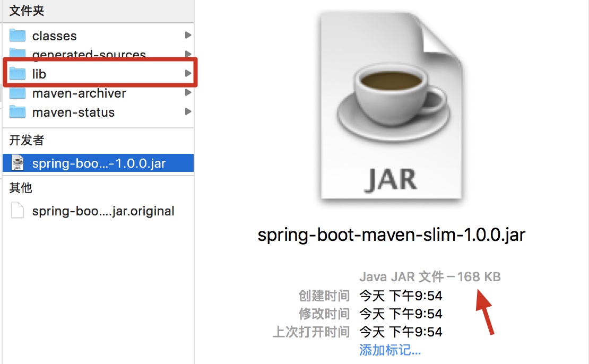Click the 其他 group header
Screen dimensions: 589x364
click(x=21, y=187)
